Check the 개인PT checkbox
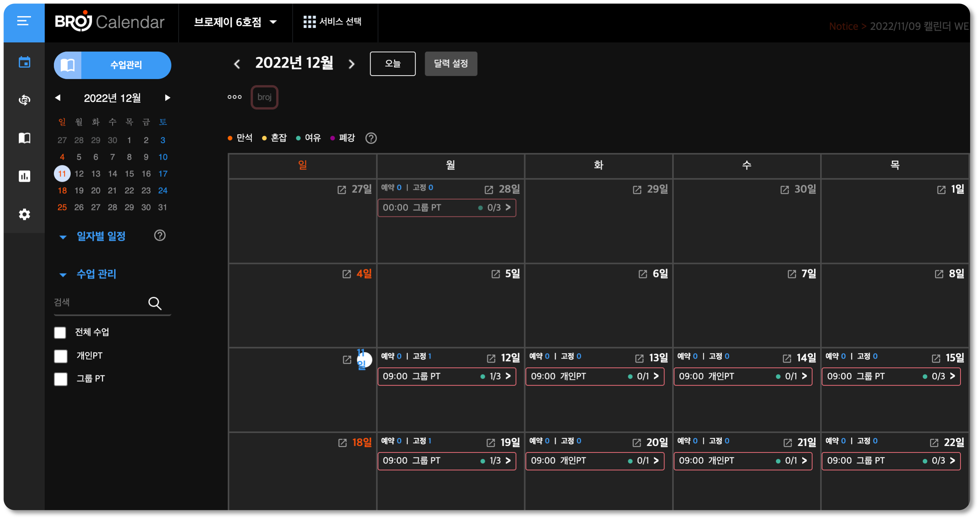 click(x=60, y=356)
